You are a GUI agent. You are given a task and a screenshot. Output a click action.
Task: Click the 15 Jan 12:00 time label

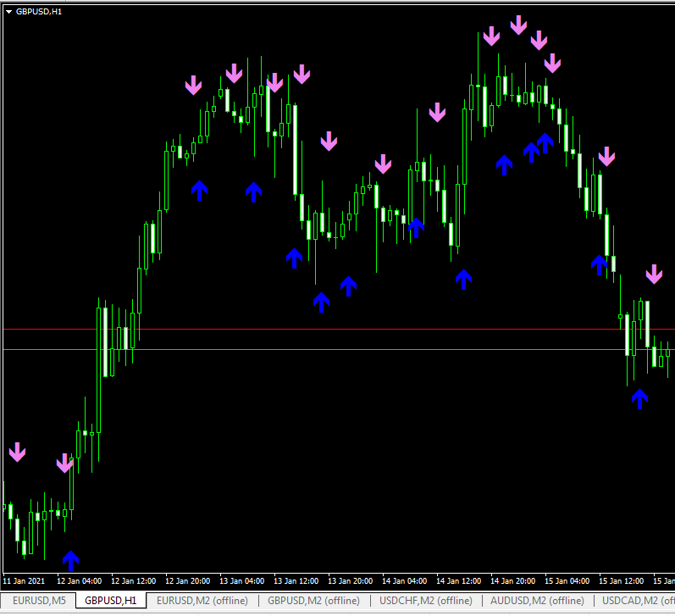coord(622,581)
